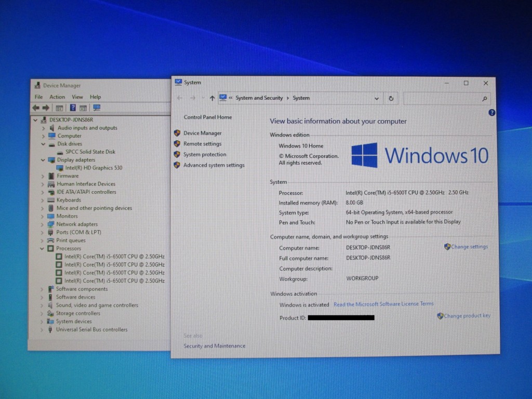The height and width of the screenshot is (399, 532).
Task: Click the Forward arrow in Device Manager toolbar
Action: pyautogui.click(x=46, y=108)
